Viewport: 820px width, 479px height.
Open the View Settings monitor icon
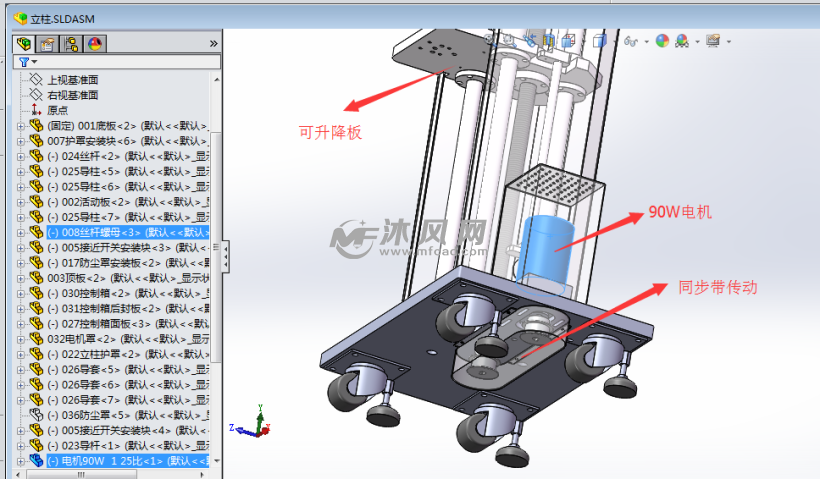pyautogui.click(x=712, y=41)
